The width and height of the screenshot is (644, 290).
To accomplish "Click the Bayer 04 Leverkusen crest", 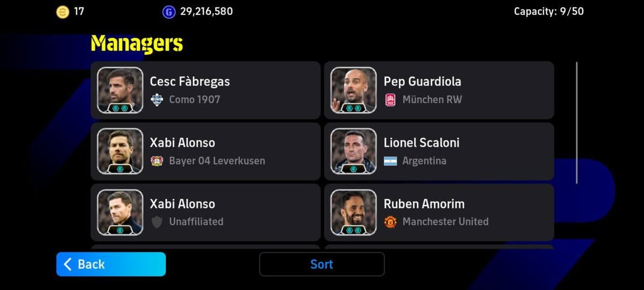I will point(157,161).
